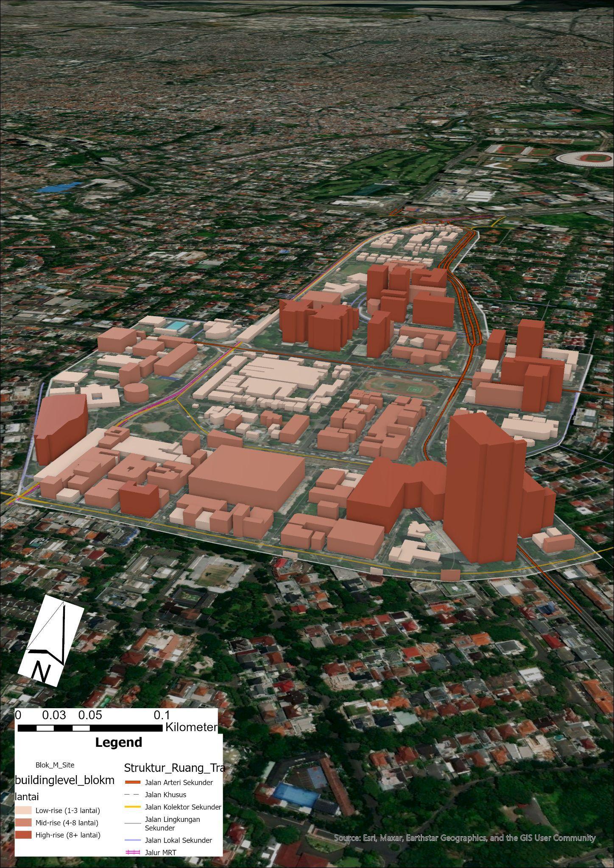614x868 pixels.
Task: Click the "Jalur MRT" label
Action: 160,852
